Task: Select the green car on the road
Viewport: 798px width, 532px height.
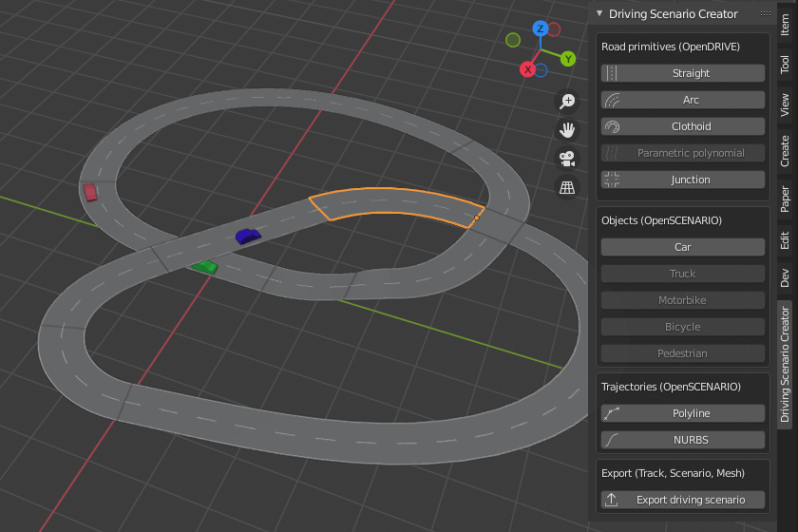Action: (205, 267)
